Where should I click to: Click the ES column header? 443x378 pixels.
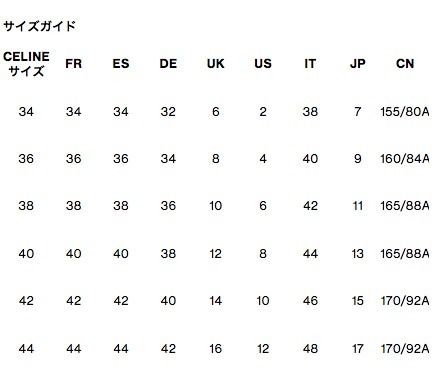pyautogui.click(x=121, y=64)
